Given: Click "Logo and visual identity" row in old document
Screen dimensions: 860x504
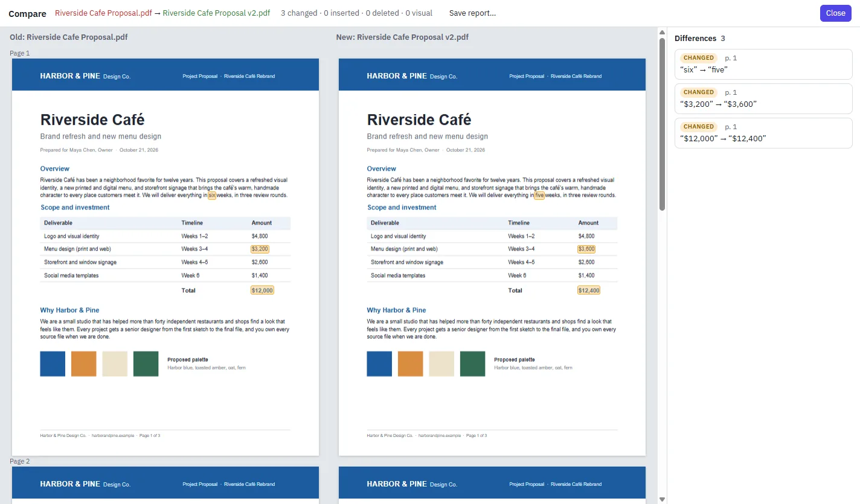Looking at the screenshot, I should pos(165,236).
